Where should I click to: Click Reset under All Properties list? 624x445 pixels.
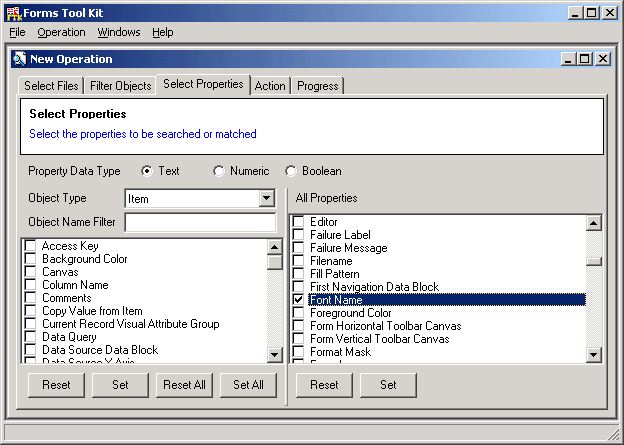[x=324, y=385]
